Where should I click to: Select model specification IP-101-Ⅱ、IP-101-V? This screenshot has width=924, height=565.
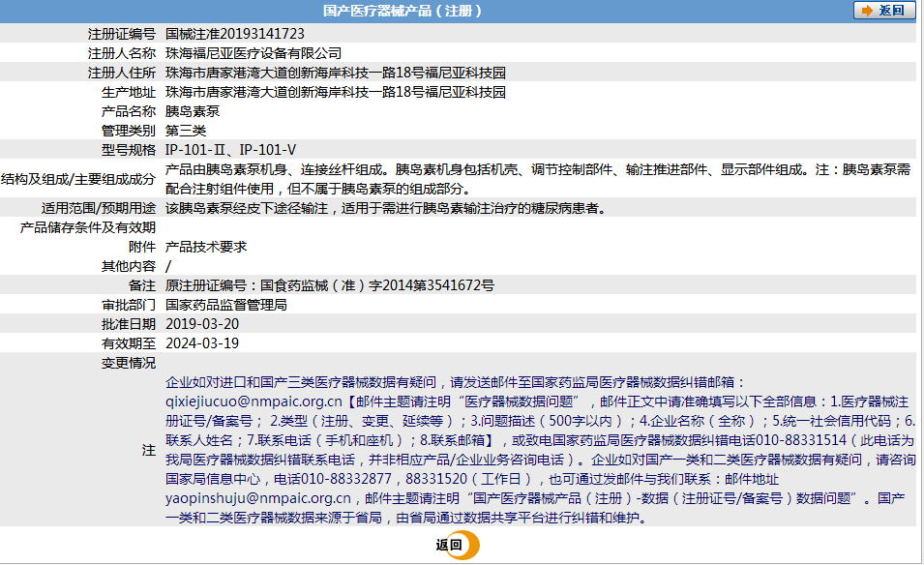point(229,150)
